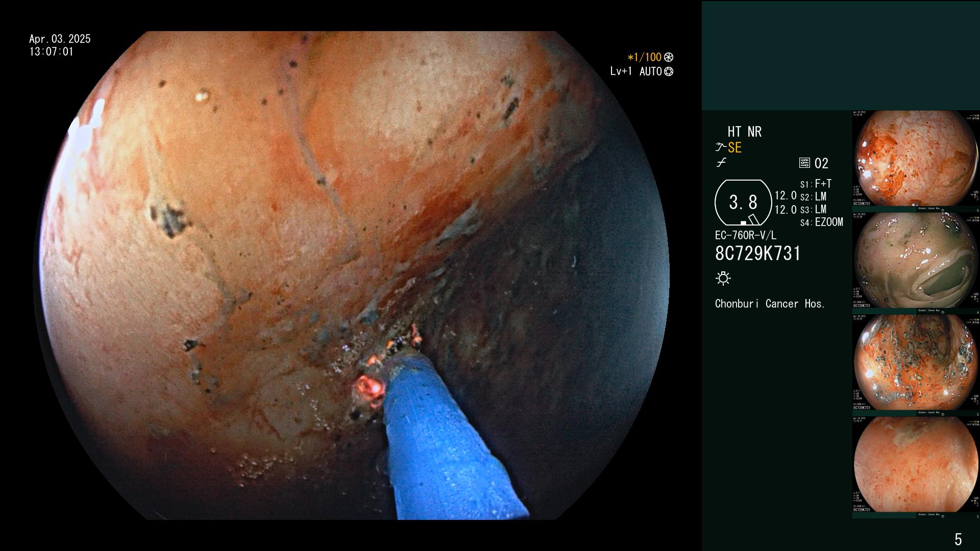Click the light source lamp icon
Image resolution: width=980 pixels, height=551 pixels.
[x=723, y=279]
